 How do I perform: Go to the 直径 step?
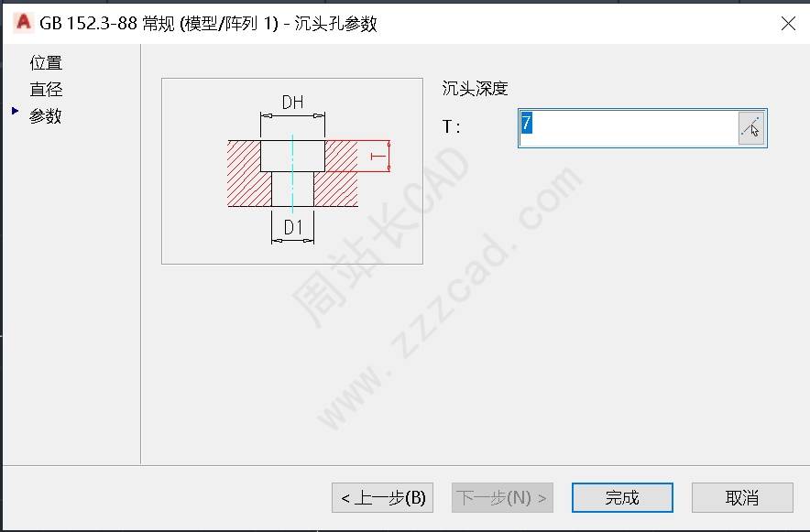[x=46, y=89]
